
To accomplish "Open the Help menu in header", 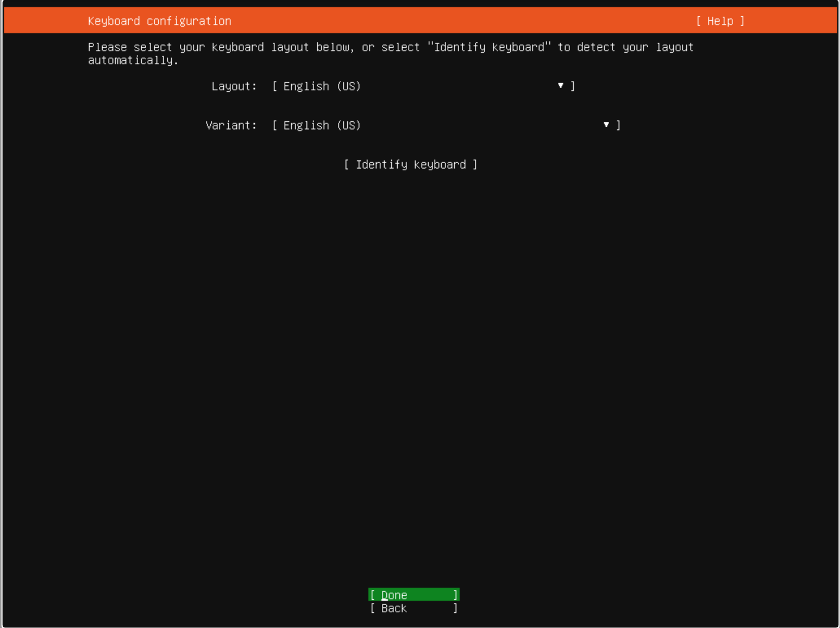I will [720, 21].
